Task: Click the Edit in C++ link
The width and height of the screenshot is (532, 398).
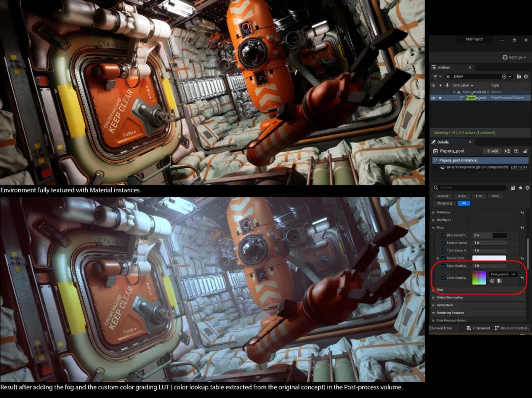Action: pyautogui.click(x=519, y=167)
